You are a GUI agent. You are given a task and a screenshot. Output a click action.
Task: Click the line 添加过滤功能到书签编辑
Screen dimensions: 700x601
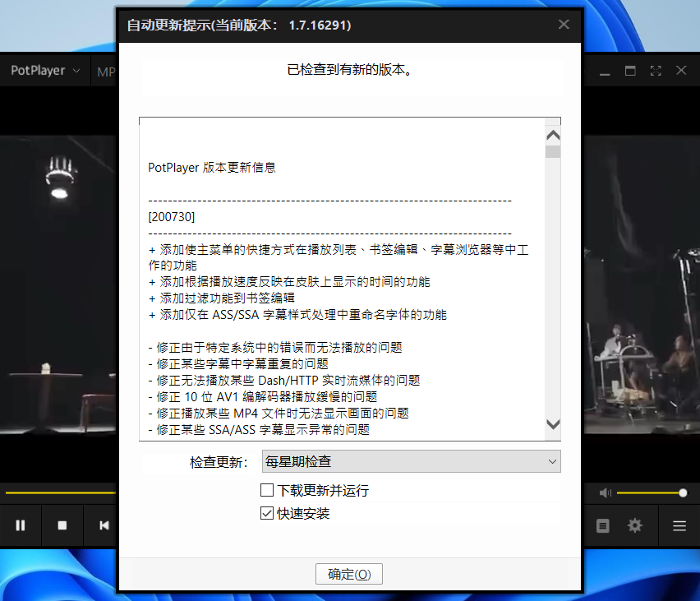pos(222,298)
